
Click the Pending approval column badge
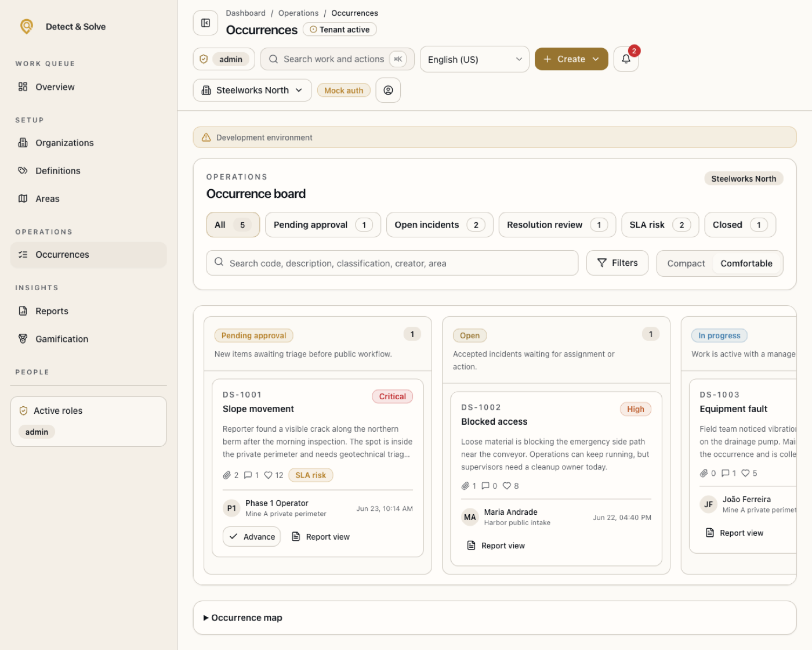(x=253, y=335)
